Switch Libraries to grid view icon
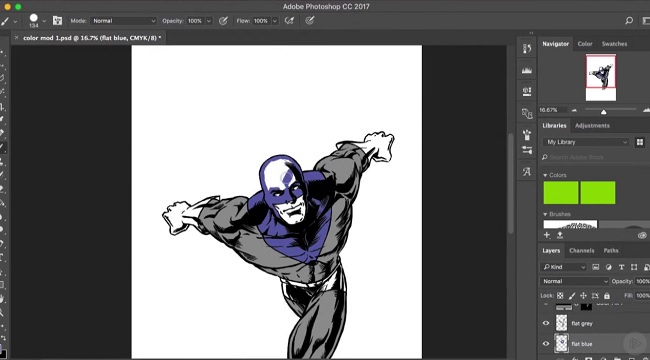650x360 pixels. tap(640, 142)
